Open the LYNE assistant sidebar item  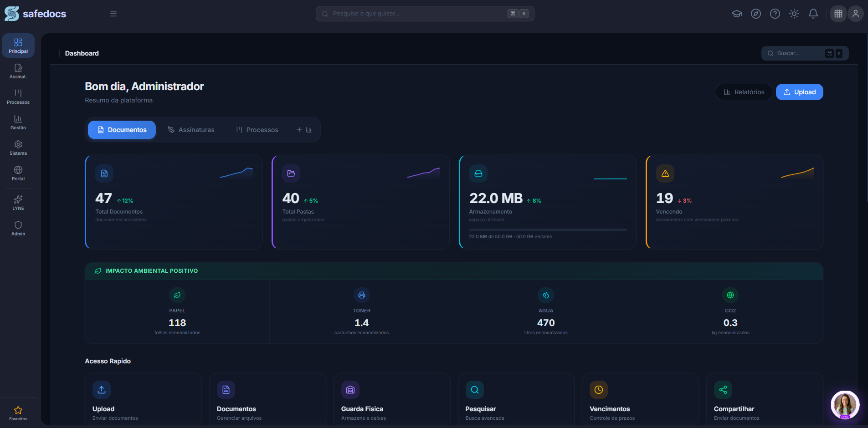(18, 203)
